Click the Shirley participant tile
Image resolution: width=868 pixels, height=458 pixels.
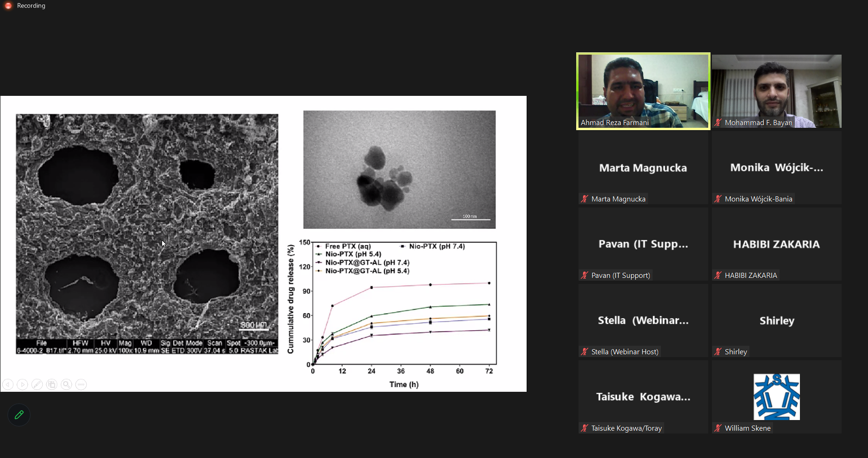[776, 320]
